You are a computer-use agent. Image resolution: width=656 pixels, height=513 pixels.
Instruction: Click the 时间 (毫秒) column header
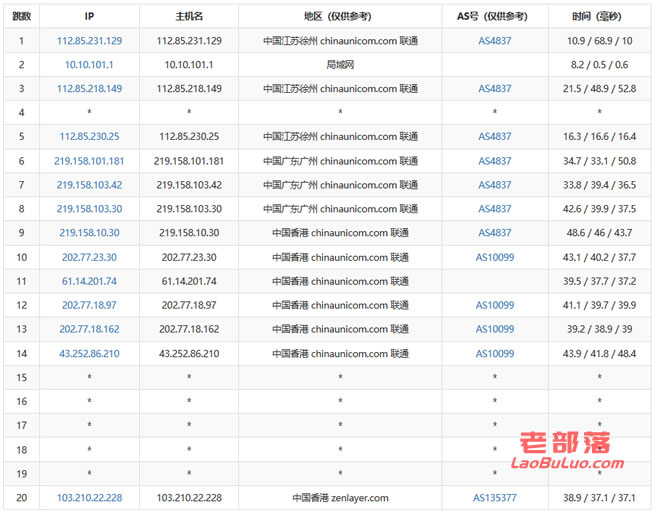click(600, 16)
